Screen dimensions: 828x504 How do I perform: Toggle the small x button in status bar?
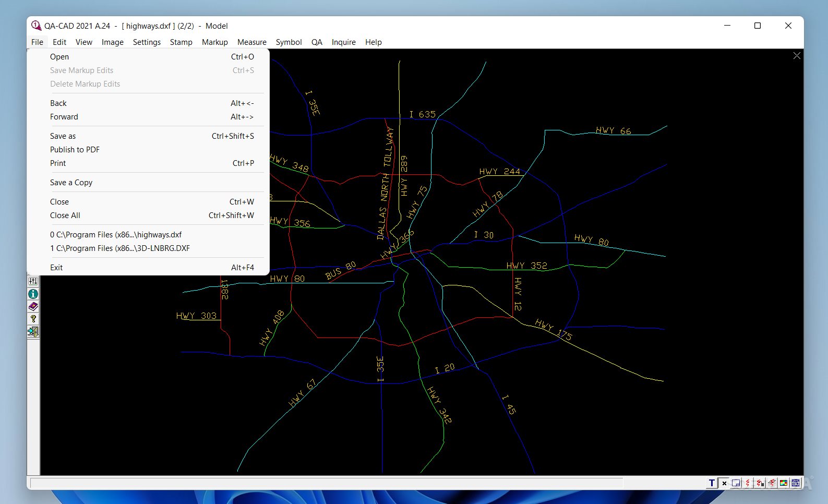[724, 483]
